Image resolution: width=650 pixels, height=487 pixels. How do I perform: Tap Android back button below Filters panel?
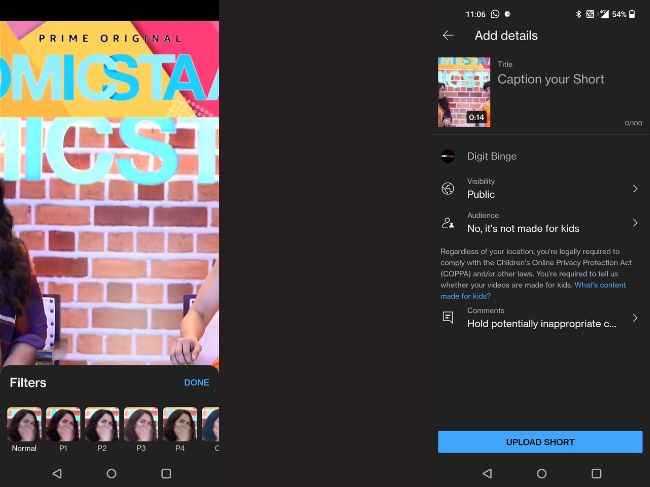[x=57, y=473]
